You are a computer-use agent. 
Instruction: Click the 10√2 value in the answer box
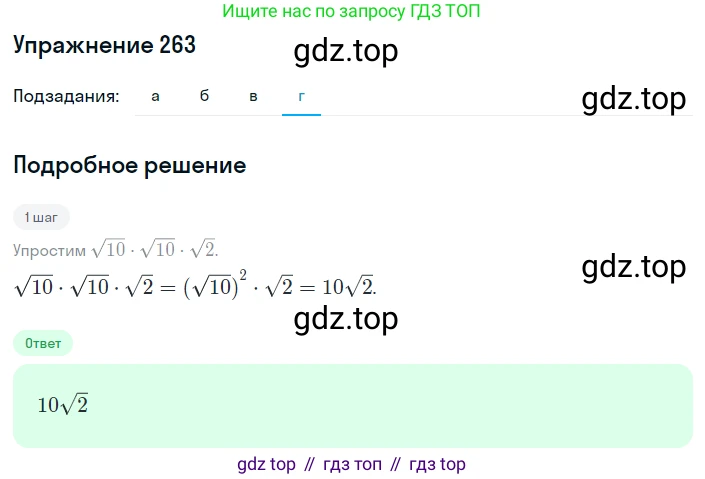pos(63,405)
